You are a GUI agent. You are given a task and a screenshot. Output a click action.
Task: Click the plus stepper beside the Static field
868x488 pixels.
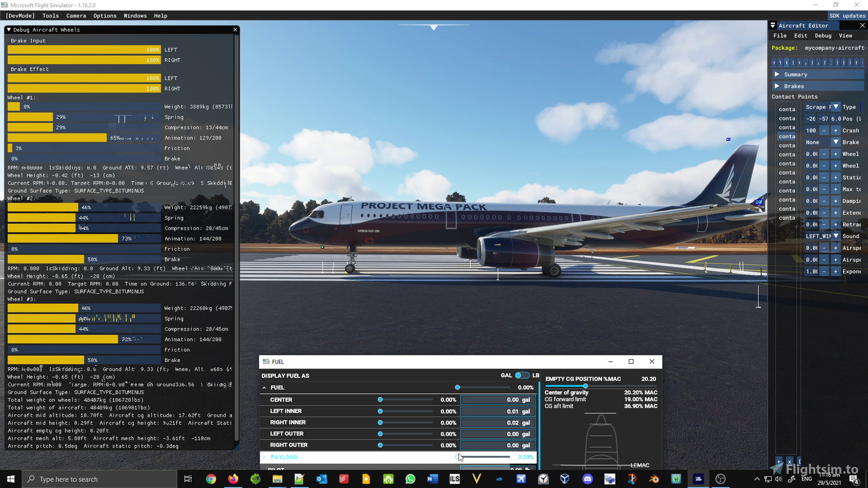tap(836, 177)
